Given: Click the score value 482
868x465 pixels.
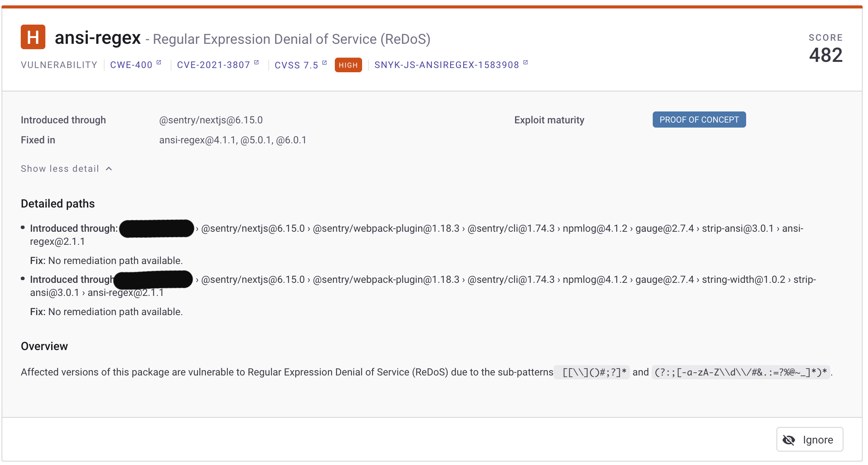Looking at the screenshot, I should pos(826,55).
